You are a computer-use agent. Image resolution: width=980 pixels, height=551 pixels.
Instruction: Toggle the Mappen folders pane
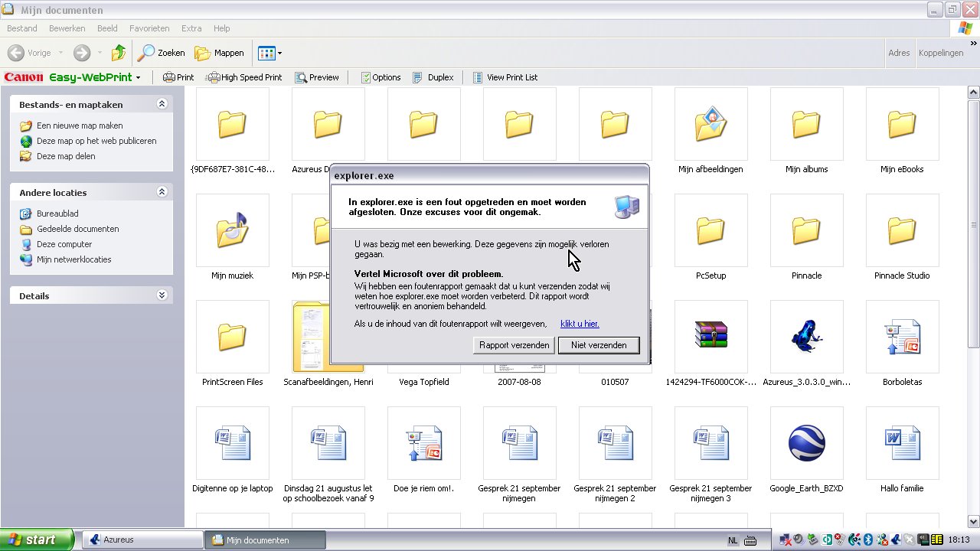click(220, 53)
